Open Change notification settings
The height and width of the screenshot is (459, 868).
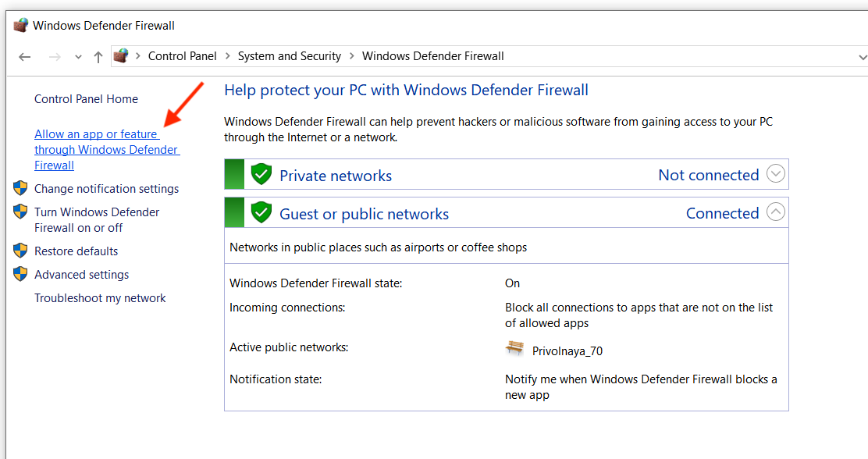tap(106, 189)
